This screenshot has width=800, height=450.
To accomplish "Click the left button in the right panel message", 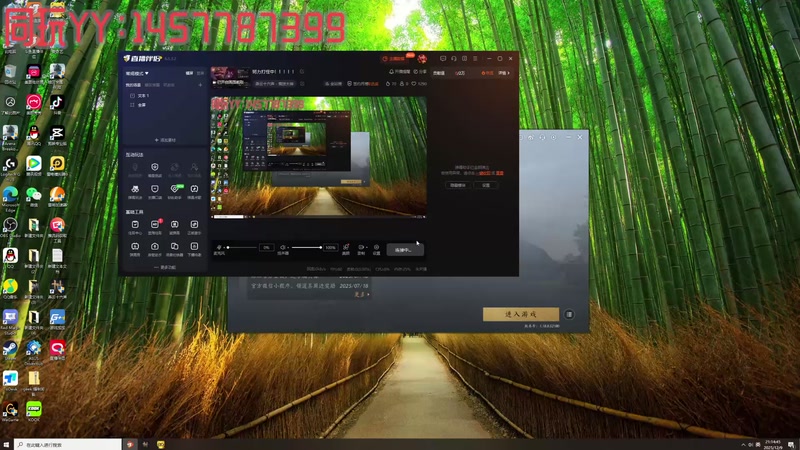I will [458, 185].
